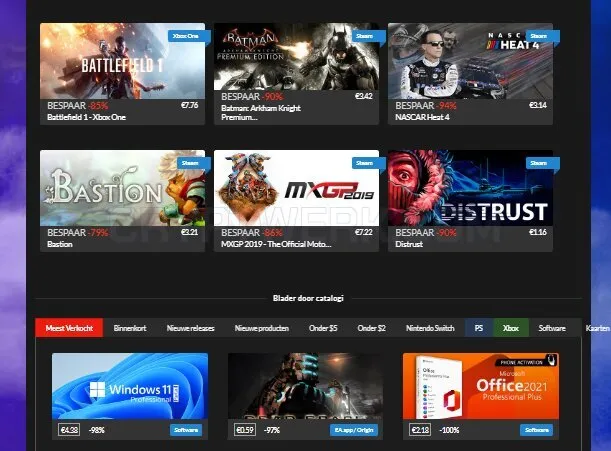Open the Nintendo Switch tab
The height and width of the screenshot is (451, 611).
(430, 328)
